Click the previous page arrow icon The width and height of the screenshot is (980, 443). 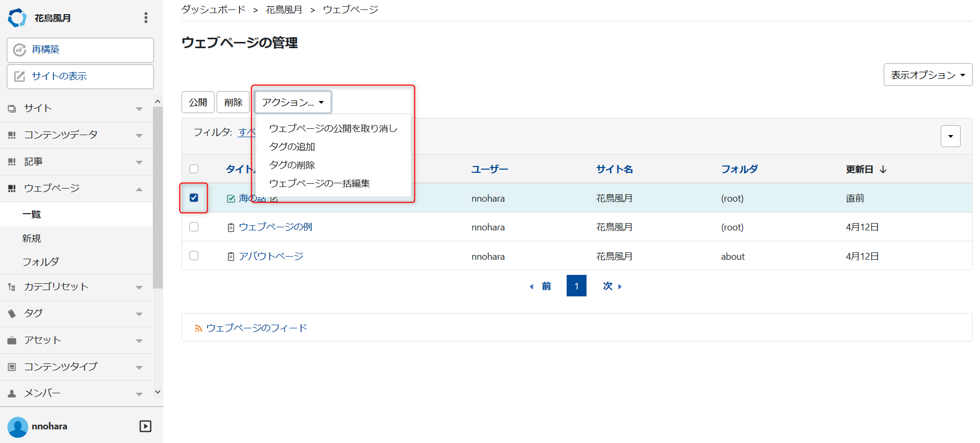point(532,286)
